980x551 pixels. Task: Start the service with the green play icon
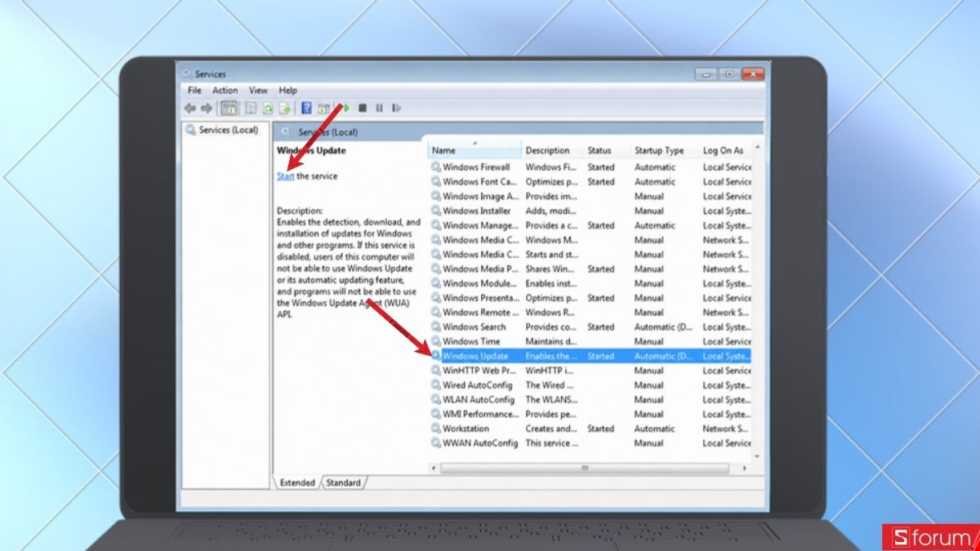coord(345,108)
